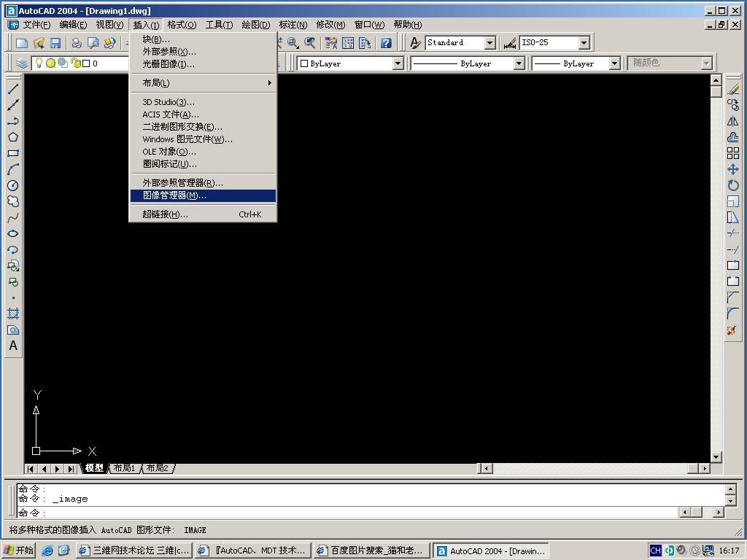Switch to the 布局2 tab
This screenshot has height=560, width=747.
coord(158,468)
